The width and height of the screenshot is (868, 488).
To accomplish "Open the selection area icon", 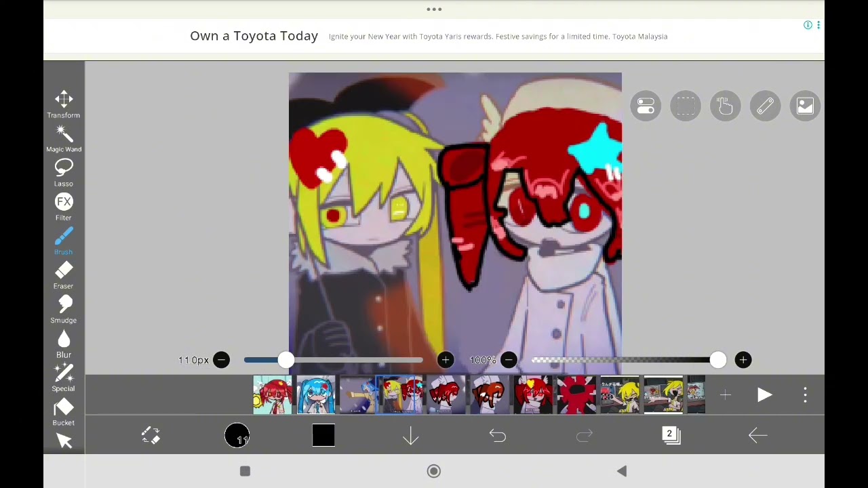I will pyautogui.click(x=686, y=106).
